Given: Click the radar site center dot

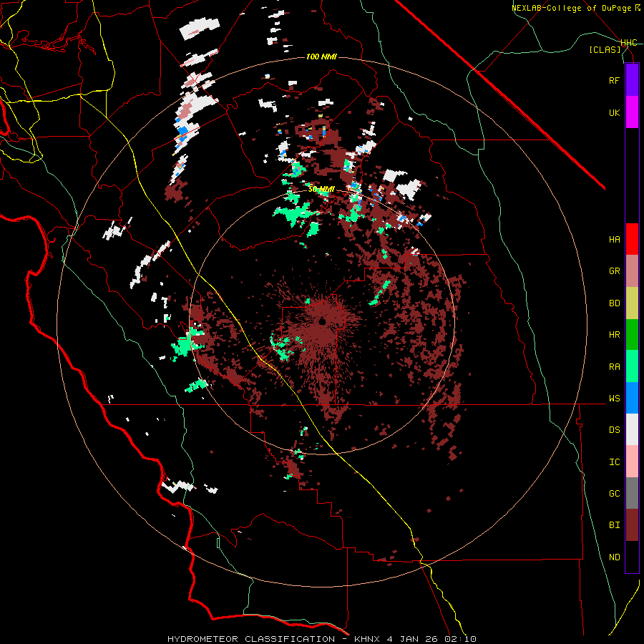Looking at the screenshot, I should 323,321.
